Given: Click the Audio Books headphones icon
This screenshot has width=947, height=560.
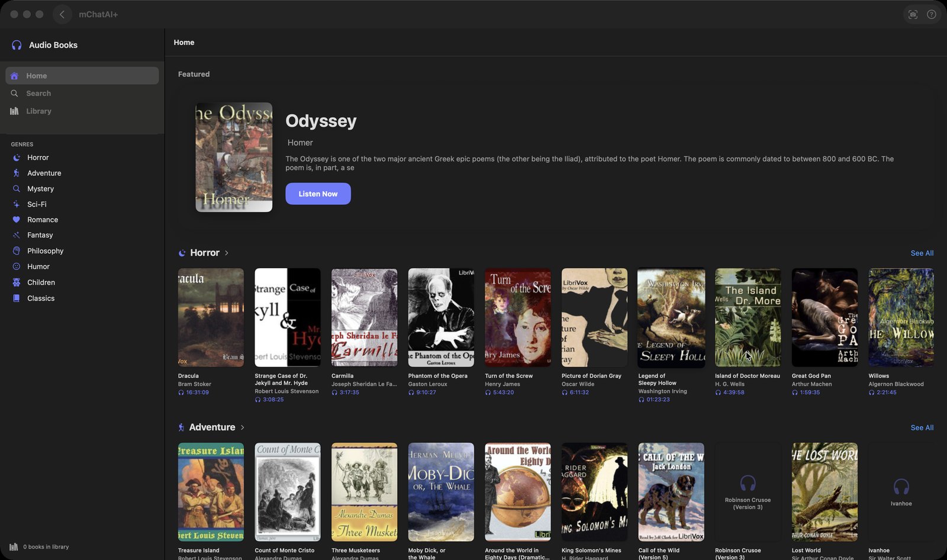Looking at the screenshot, I should click(x=17, y=45).
